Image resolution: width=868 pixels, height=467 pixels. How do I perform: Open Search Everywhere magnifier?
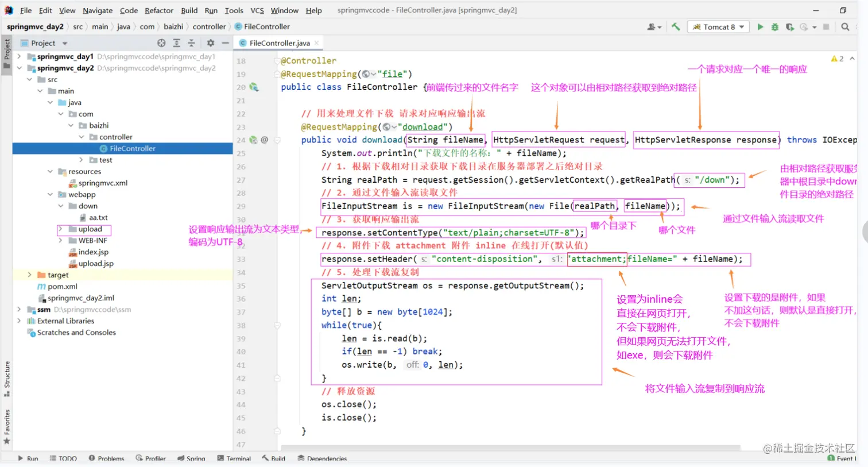845,27
